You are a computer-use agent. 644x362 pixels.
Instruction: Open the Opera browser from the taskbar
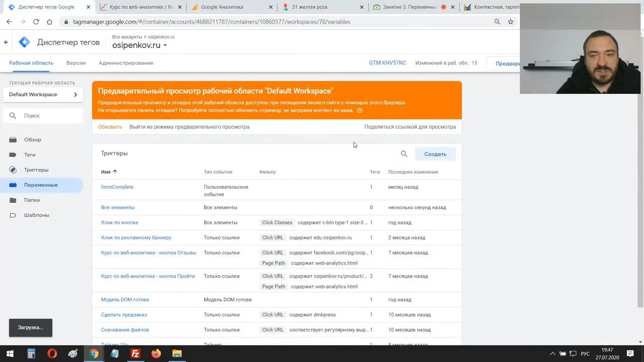click(x=52, y=353)
